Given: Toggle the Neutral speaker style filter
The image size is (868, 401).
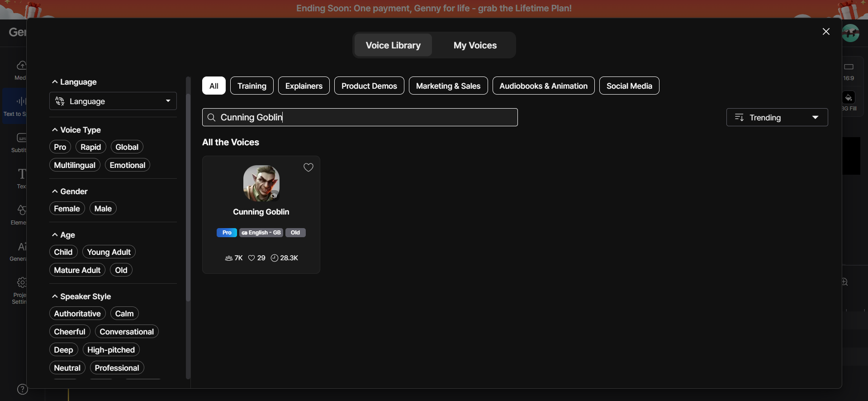Looking at the screenshot, I should point(67,368).
